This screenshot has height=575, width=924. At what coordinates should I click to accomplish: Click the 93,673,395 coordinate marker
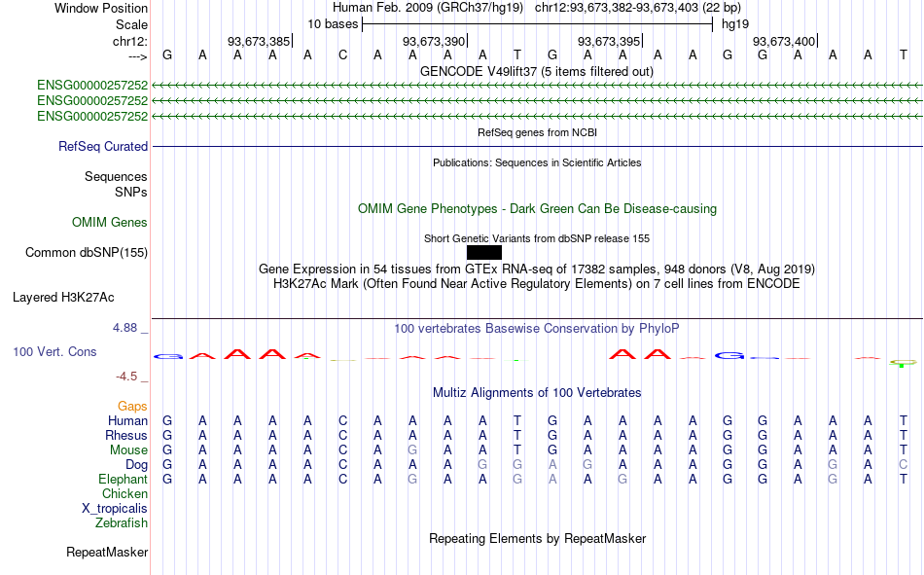tap(609, 41)
